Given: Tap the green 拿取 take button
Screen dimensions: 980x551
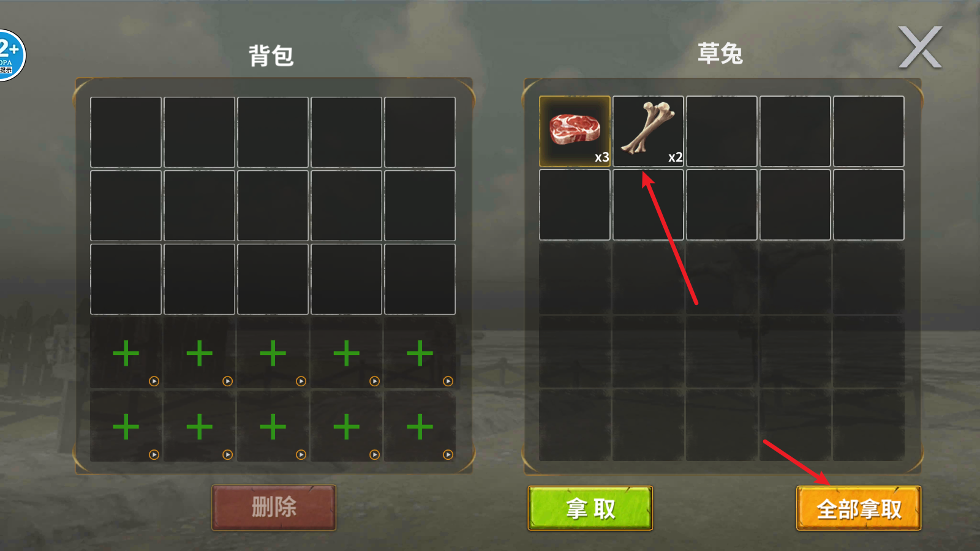Looking at the screenshot, I should pos(590,508).
